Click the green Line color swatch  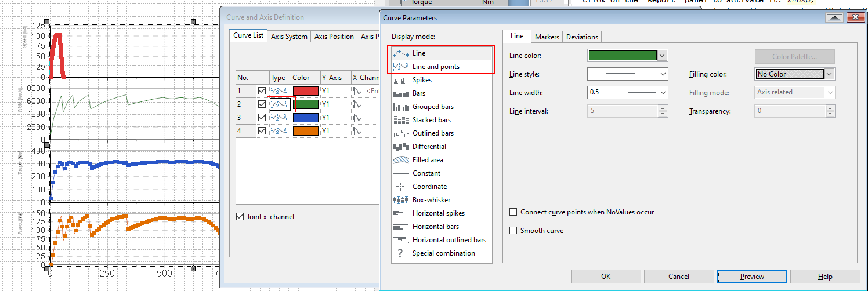[x=623, y=56]
